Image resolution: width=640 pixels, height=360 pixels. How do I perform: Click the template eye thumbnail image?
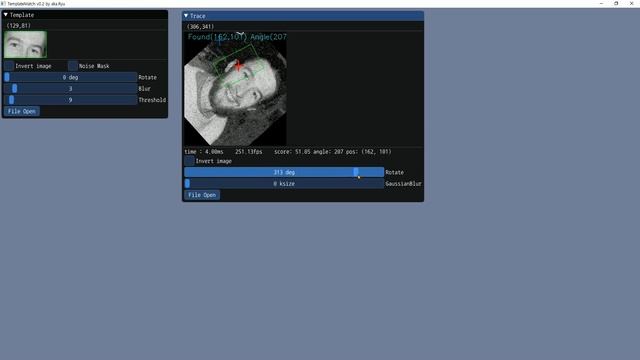pos(25,44)
